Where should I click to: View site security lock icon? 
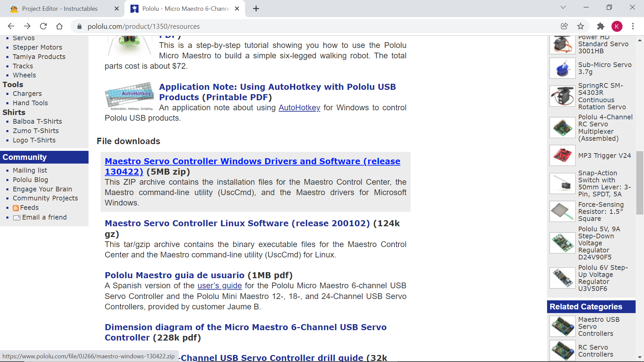[79, 26]
